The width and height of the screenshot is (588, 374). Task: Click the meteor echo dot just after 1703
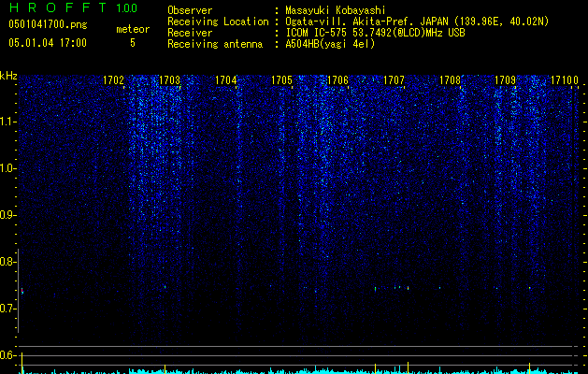tap(165, 287)
